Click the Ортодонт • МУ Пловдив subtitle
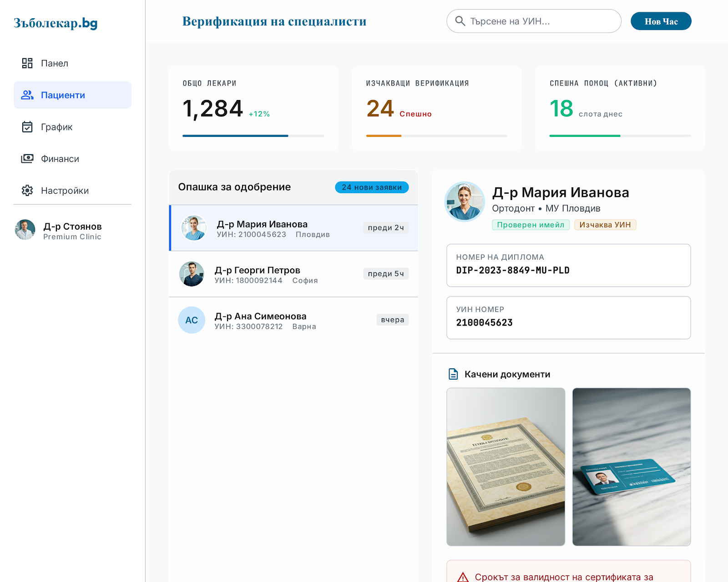This screenshot has width=728, height=582. (x=546, y=208)
